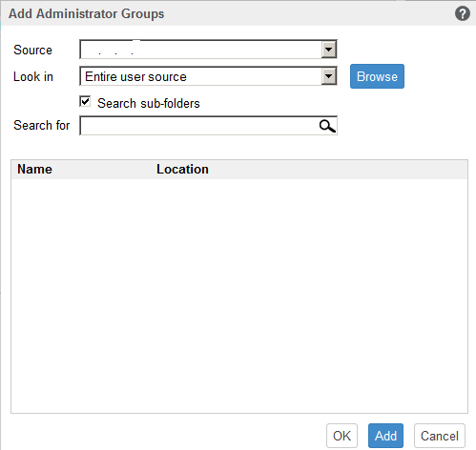Sort by the Name column header
Screen dimensions: 476x450
[34, 169]
